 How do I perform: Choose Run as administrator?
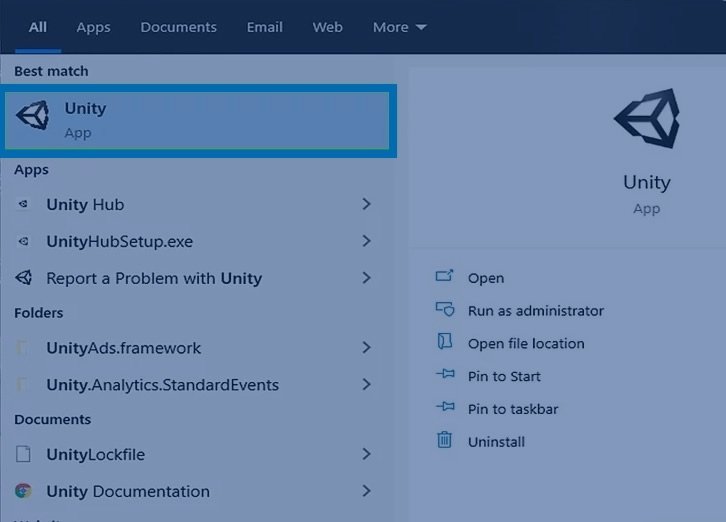tap(536, 311)
